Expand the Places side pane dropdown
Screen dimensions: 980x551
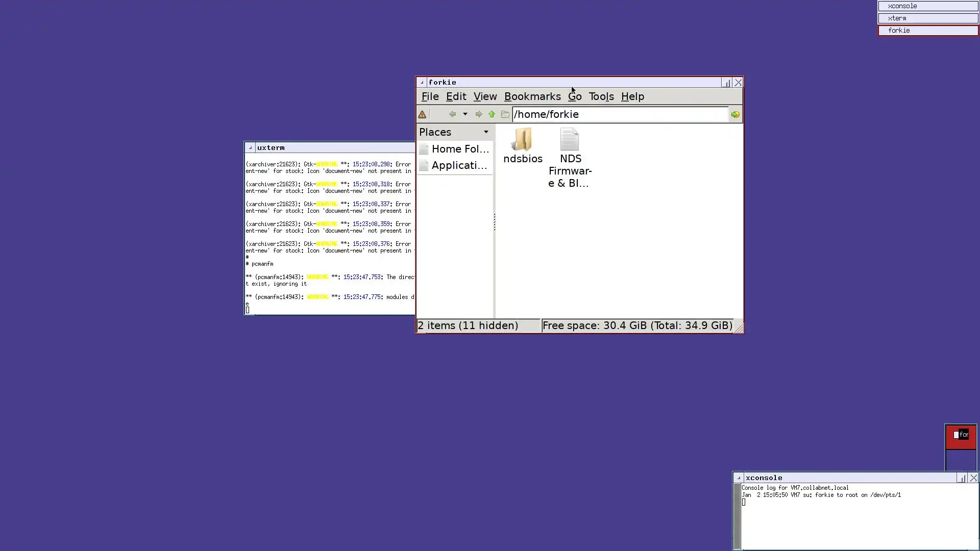click(x=486, y=132)
